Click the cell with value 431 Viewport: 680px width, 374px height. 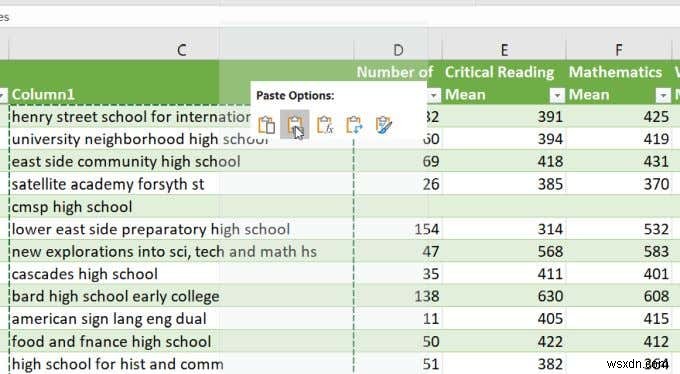(619, 161)
